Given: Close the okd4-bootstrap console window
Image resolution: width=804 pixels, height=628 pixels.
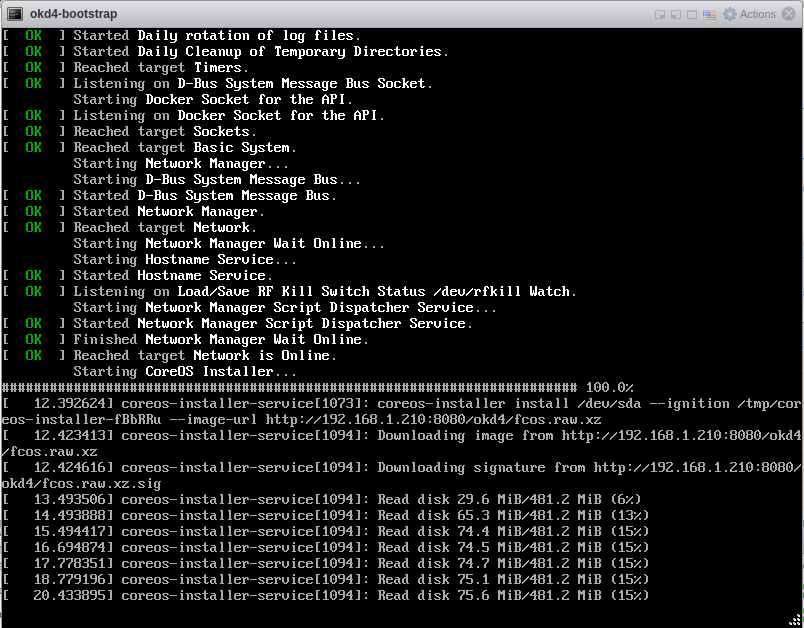Looking at the screenshot, I should (789, 13).
